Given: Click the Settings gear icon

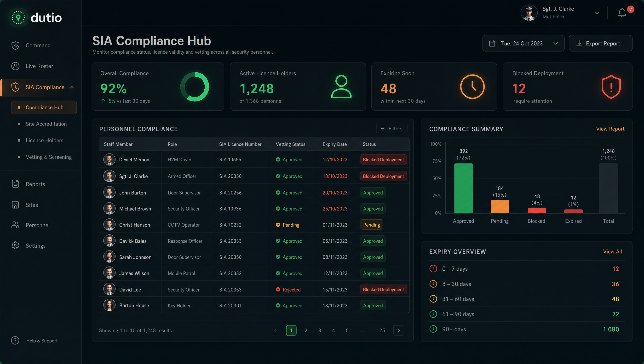Looking at the screenshot, I should (x=16, y=245).
